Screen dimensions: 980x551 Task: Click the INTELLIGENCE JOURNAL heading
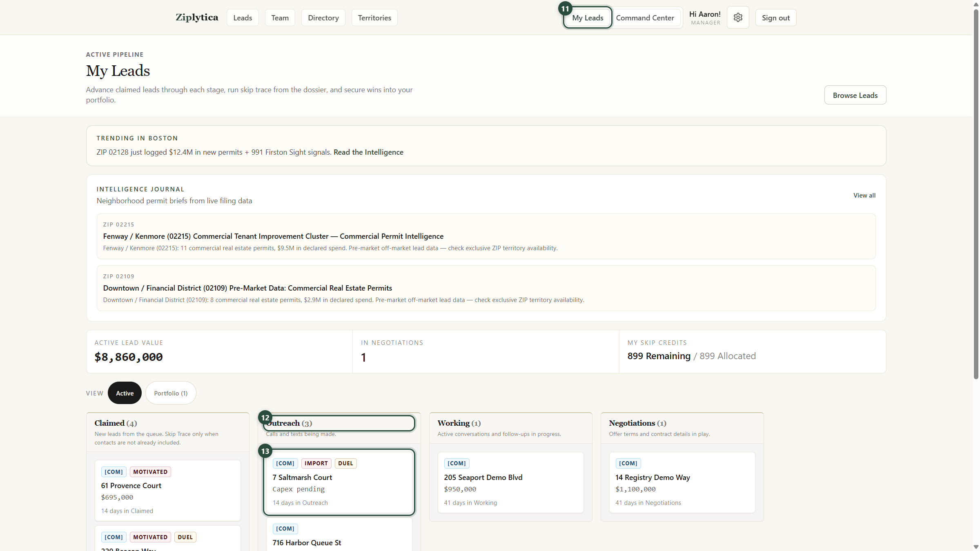[x=140, y=189]
